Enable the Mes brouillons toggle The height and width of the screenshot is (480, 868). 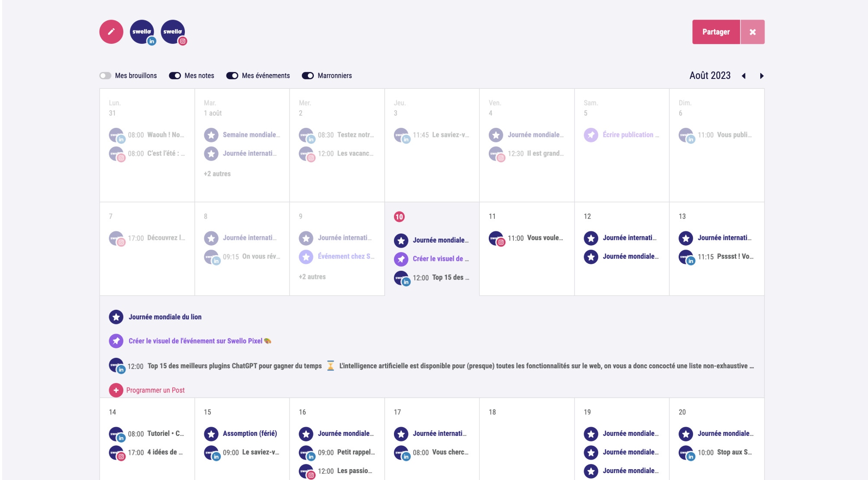pos(105,76)
